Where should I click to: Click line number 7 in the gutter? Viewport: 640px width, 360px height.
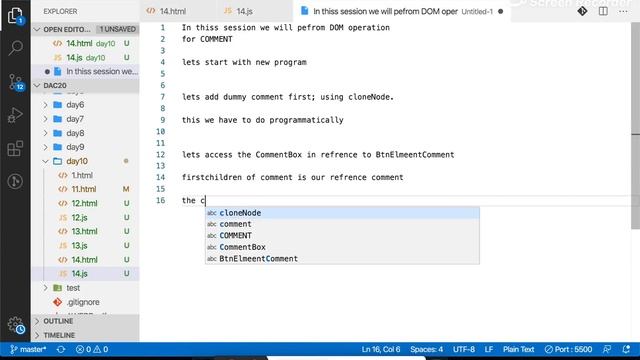[x=162, y=97]
